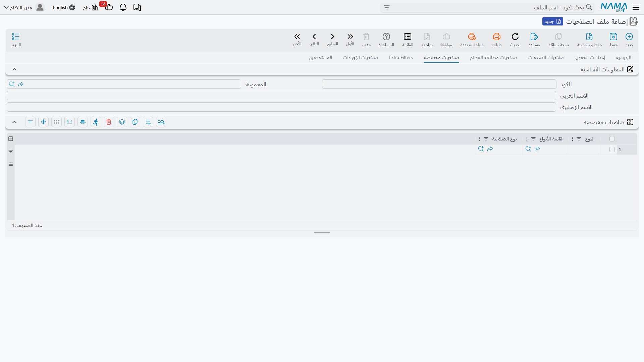Viewport: 644px width, 362px height.
Task: Open المجموعة field lookup search icon
Action: (x=12, y=84)
